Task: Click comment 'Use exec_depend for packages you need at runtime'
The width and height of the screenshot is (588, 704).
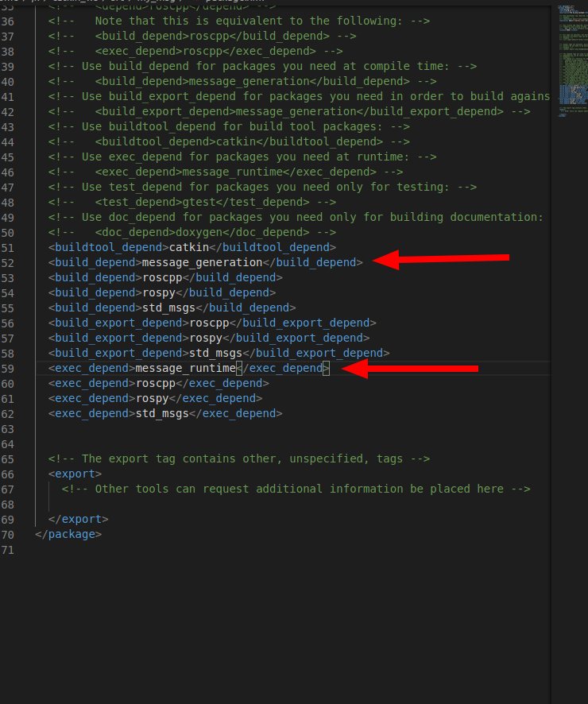Action: pos(242,157)
